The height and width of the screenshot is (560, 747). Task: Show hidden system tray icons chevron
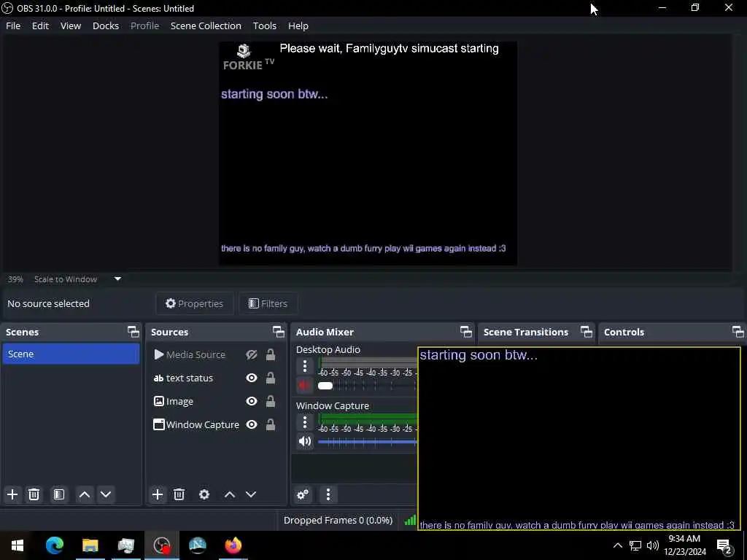tap(617, 545)
